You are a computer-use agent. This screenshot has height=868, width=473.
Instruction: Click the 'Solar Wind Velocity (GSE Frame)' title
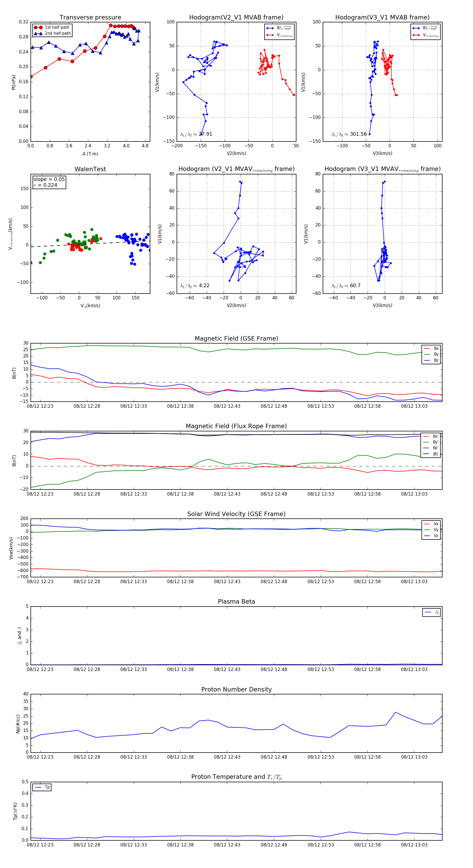click(236, 514)
